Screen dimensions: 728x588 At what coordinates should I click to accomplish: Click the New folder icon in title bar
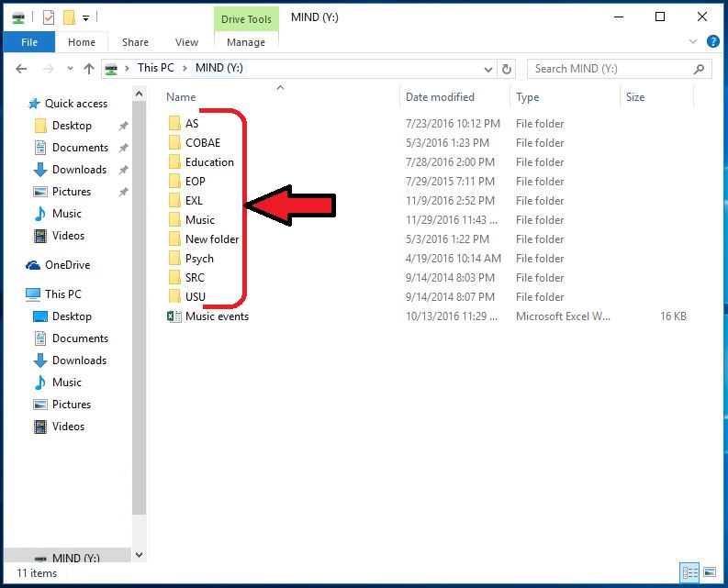click(x=69, y=17)
